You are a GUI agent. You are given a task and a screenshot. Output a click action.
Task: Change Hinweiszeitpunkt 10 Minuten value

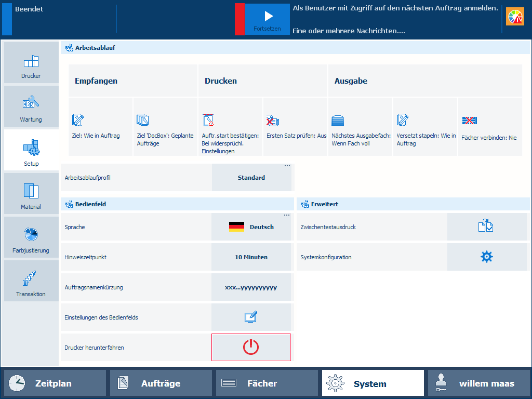[x=251, y=257]
